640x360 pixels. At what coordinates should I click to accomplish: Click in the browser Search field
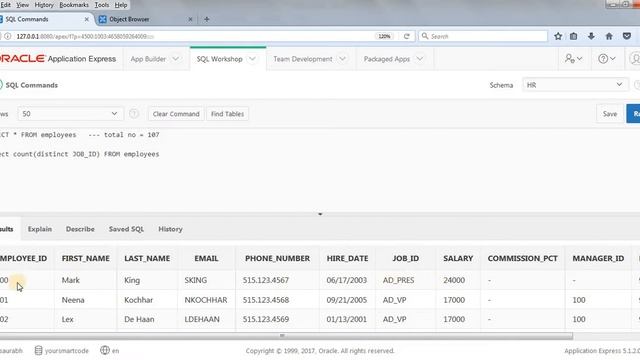coord(483,36)
